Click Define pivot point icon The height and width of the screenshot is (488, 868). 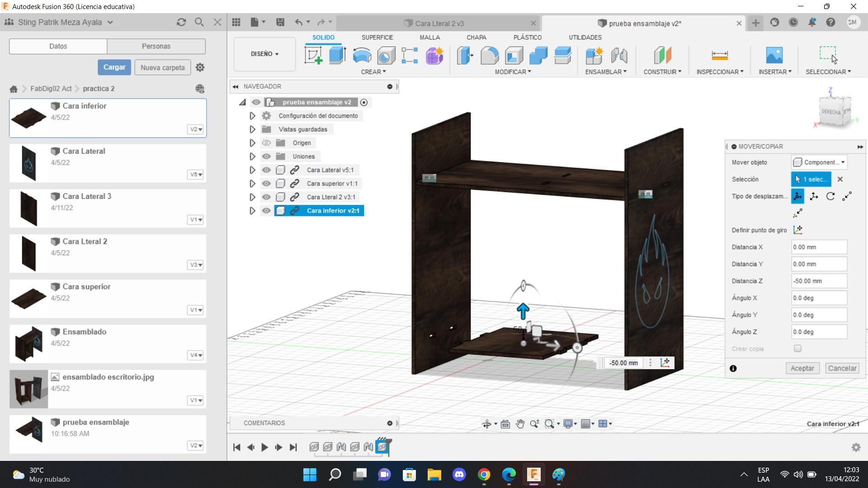[x=798, y=230]
